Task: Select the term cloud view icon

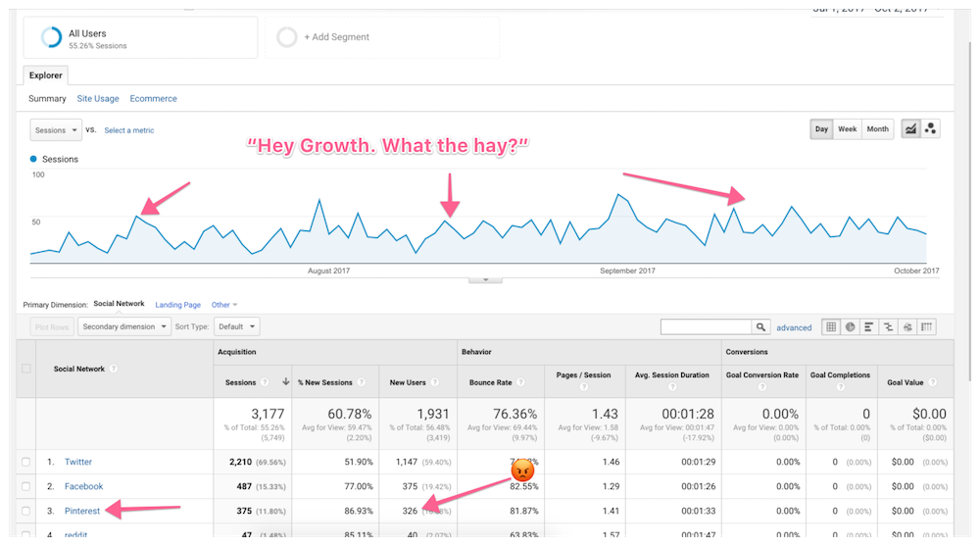Action: [x=907, y=326]
